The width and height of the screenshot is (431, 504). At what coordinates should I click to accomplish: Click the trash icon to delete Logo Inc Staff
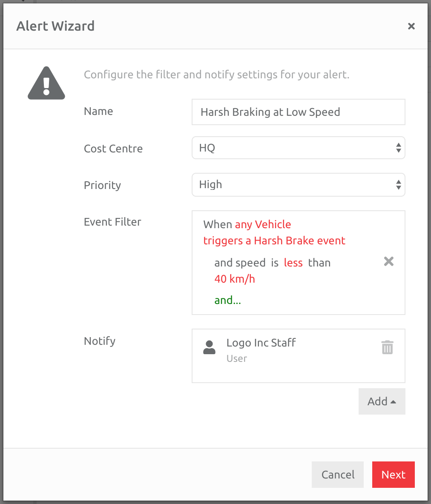point(387,348)
